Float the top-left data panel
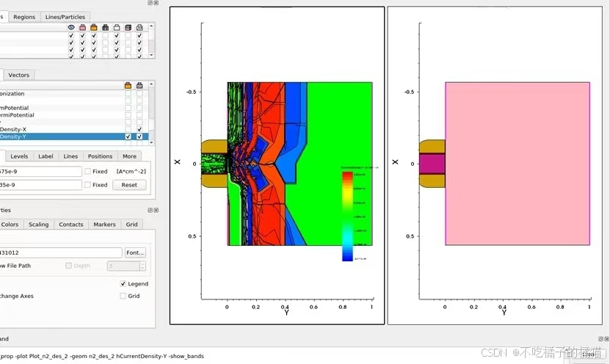 point(150,3)
